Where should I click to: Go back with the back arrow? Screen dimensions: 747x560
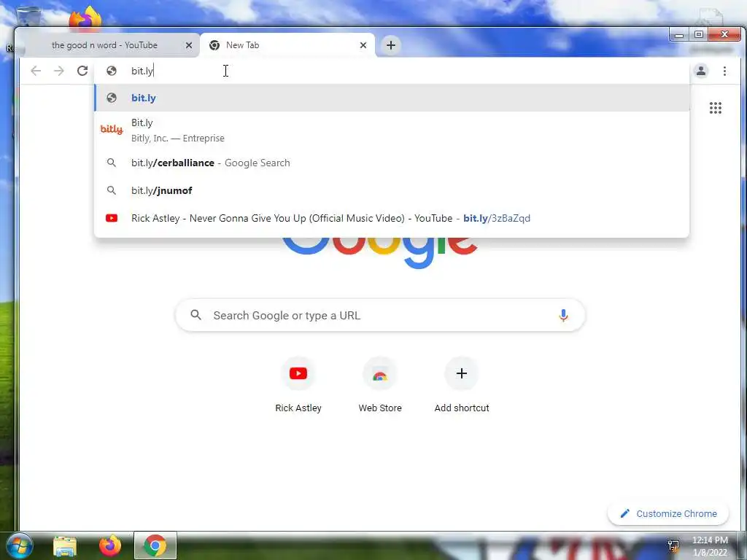click(x=36, y=71)
